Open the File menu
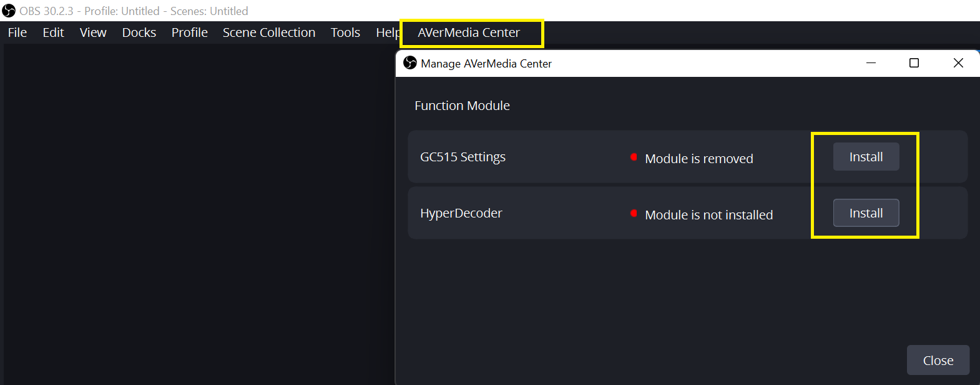 pyautogui.click(x=17, y=32)
